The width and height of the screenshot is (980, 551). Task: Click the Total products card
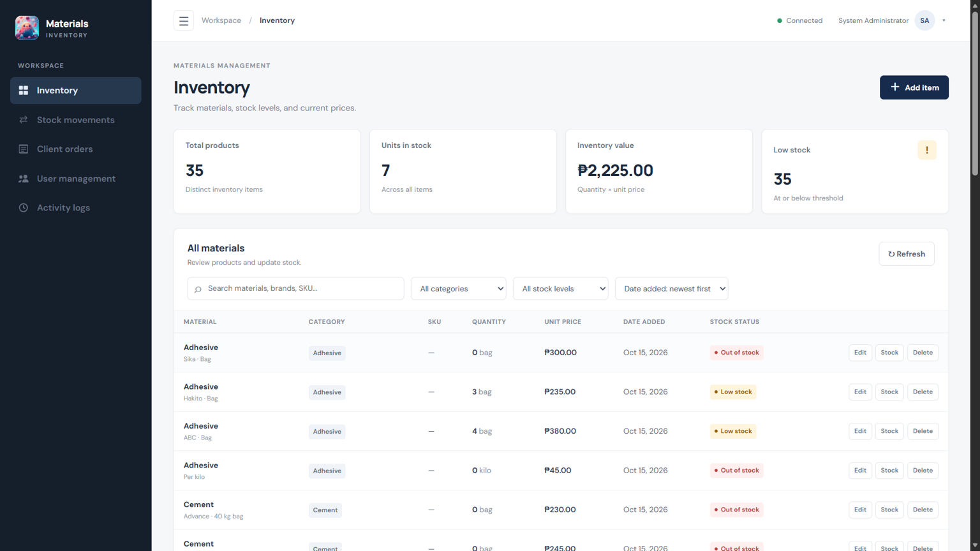267,172
